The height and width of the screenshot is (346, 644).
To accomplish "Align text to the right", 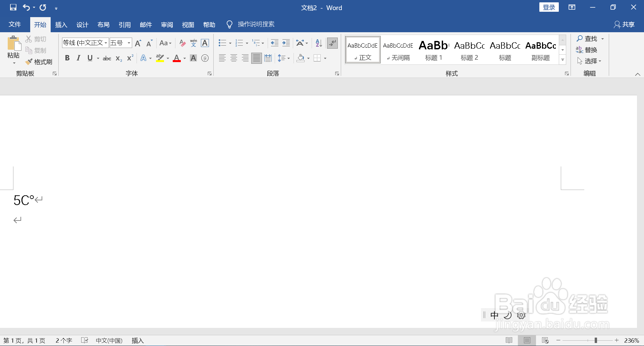I will point(245,58).
